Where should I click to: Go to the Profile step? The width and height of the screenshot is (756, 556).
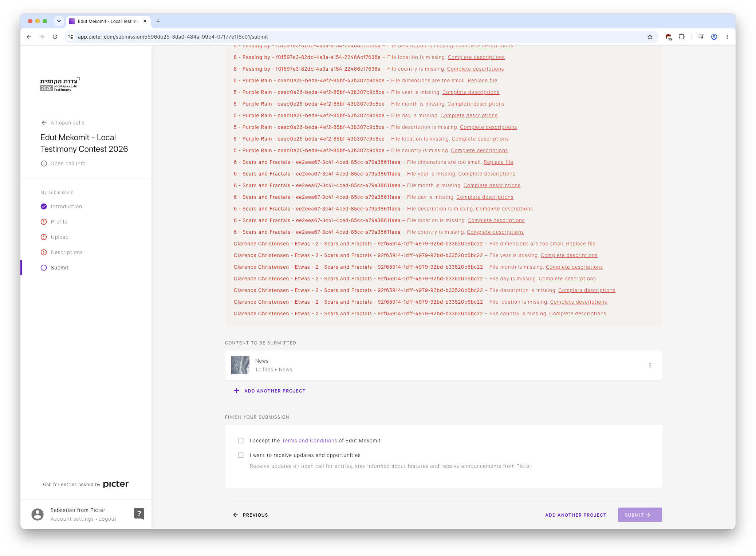click(x=59, y=222)
